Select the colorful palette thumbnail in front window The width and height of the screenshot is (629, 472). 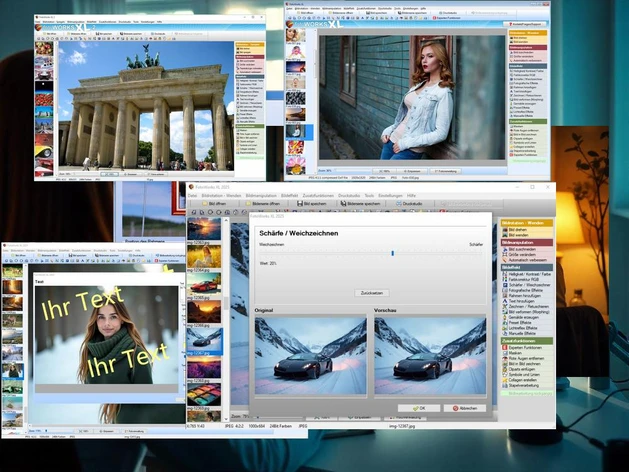point(204,394)
